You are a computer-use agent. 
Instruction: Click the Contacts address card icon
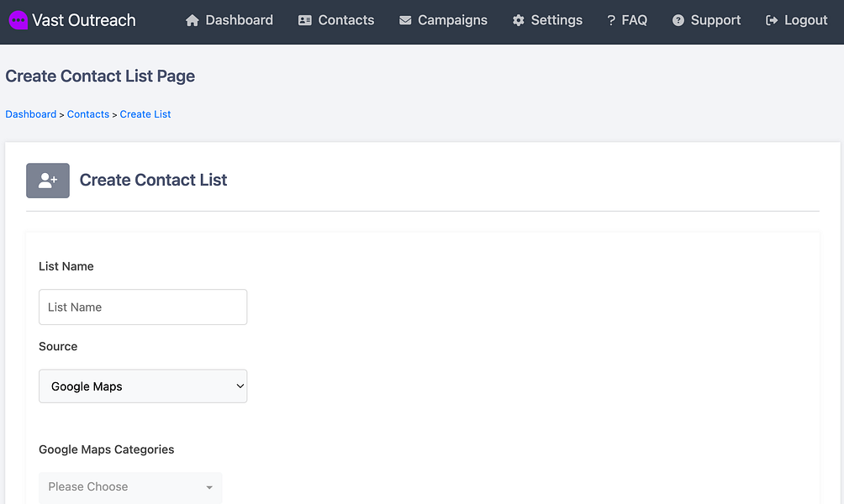click(x=305, y=20)
